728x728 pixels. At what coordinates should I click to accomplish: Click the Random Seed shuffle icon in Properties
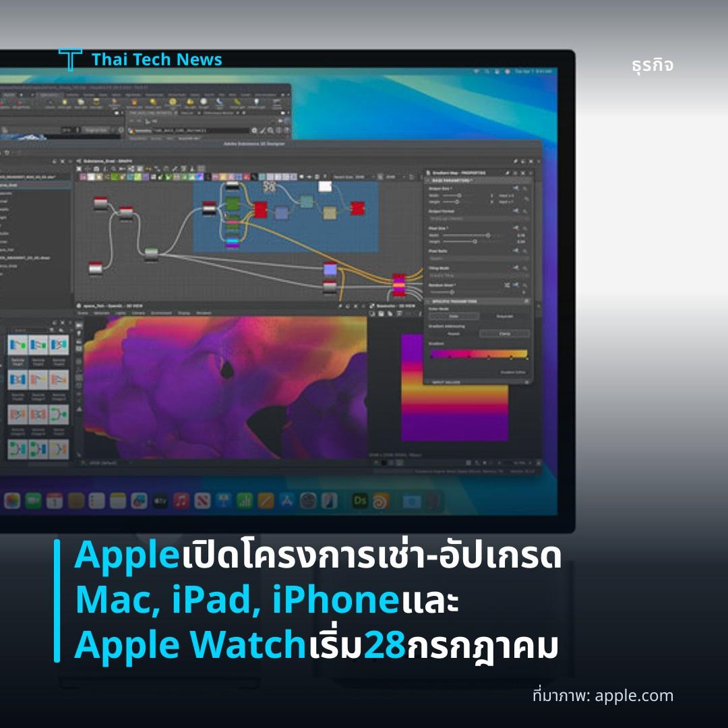click(507, 284)
